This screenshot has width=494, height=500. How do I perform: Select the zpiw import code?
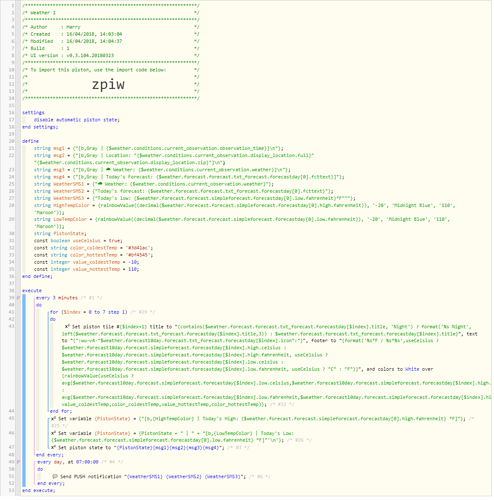tap(108, 85)
